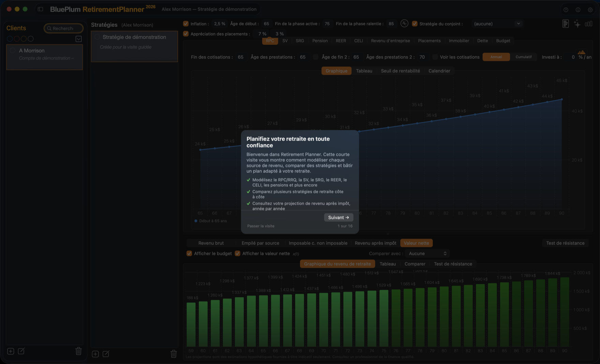This screenshot has height=364, width=600.
Task: Click the sparkle AI assistant icon
Action: pyautogui.click(x=577, y=24)
